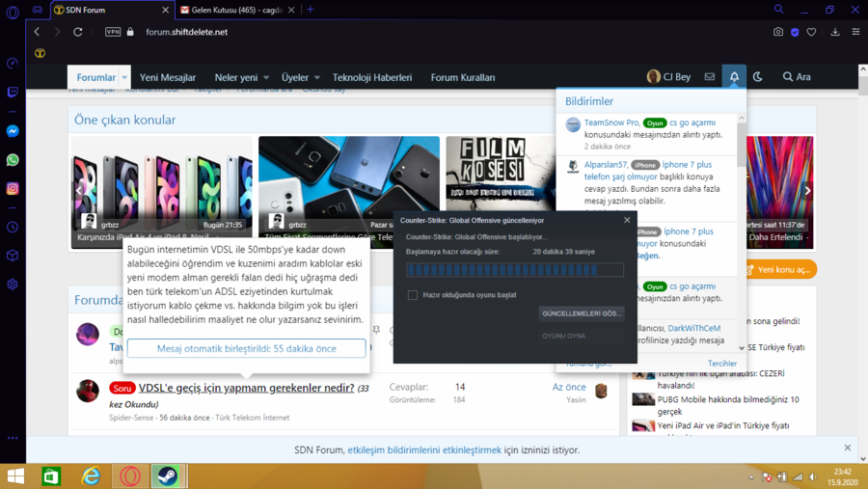Open CJ Bey user profile menu
Screen dimensions: 868x489
(x=668, y=77)
